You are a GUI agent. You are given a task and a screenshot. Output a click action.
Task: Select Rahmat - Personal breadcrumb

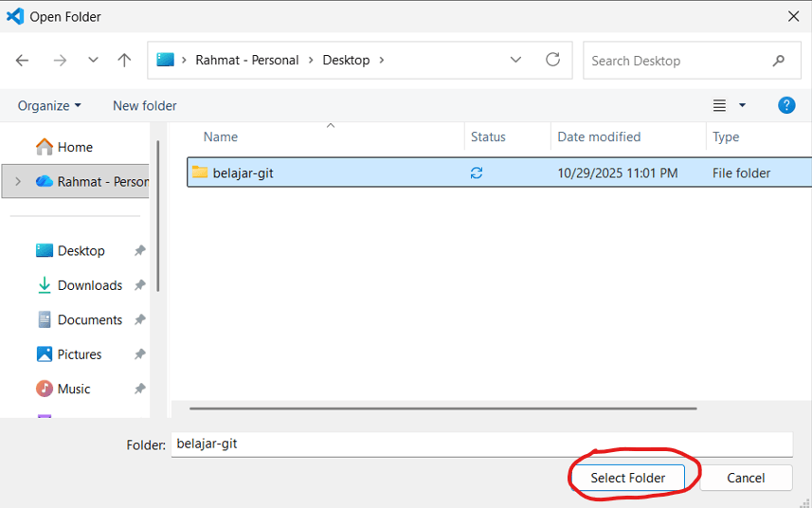point(247,60)
